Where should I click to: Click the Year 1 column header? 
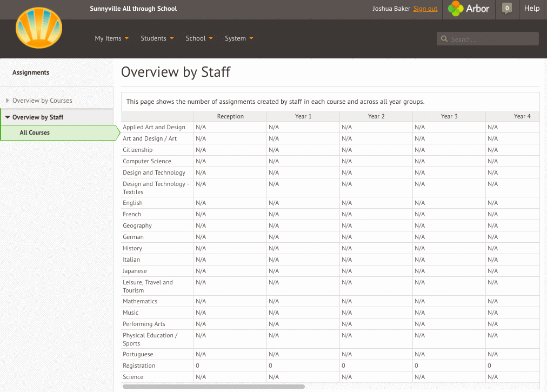(x=303, y=116)
